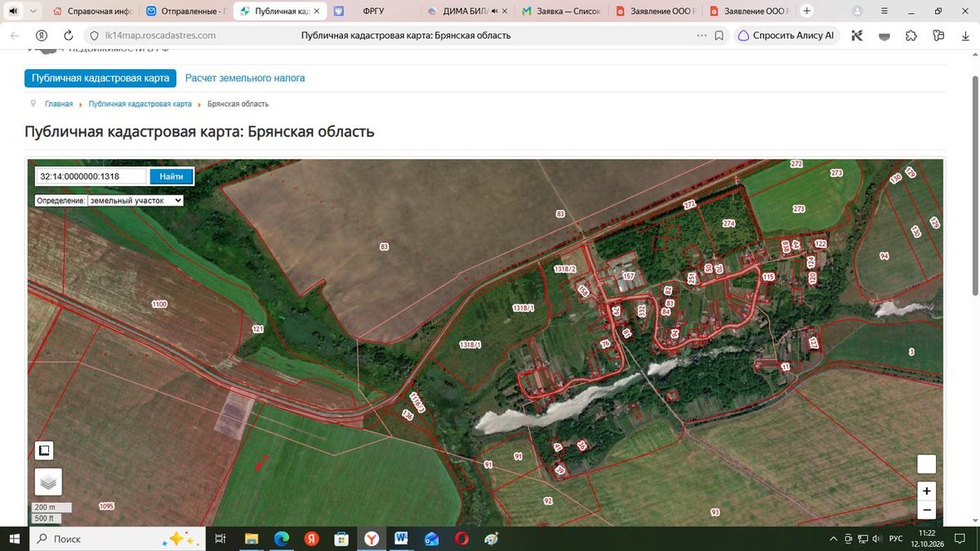This screenshot has height=551, width=980.
Task: Zoom out the map with minus
Action: pos(926,510)
